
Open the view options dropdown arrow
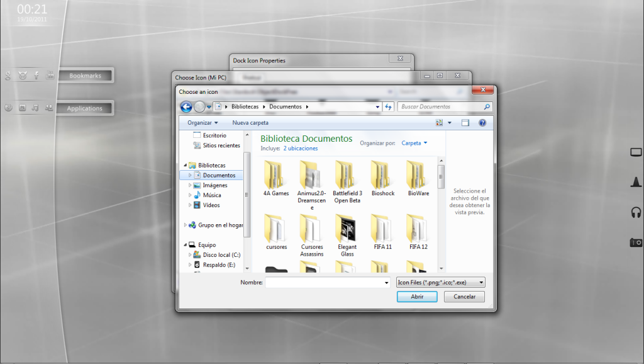point(449,123)
